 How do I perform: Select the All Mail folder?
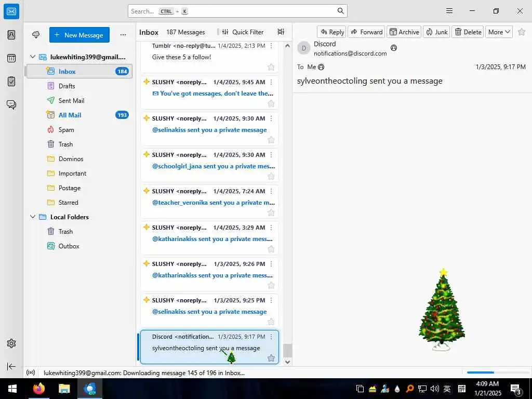coord(79,115)
